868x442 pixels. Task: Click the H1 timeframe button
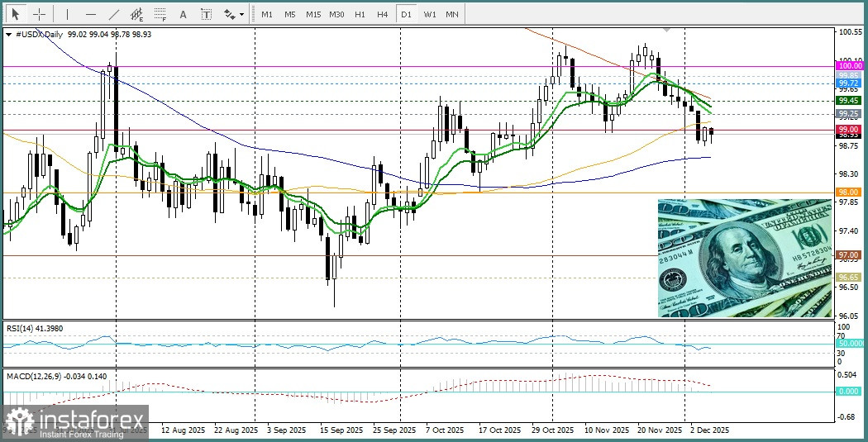point(359,14)
